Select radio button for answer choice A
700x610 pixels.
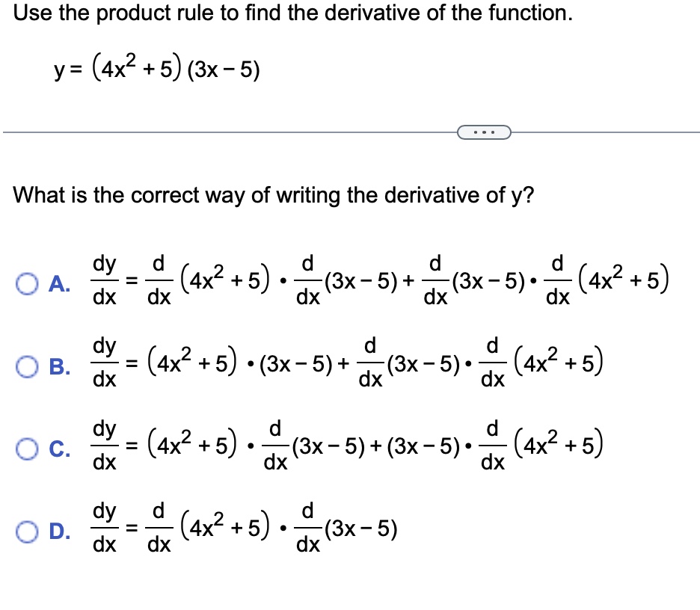pos(25,281)
